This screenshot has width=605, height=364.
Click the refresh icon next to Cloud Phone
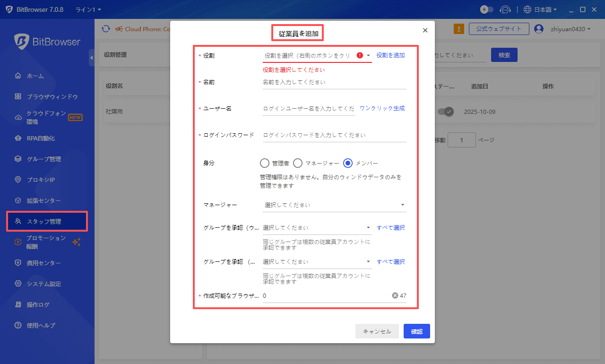click(106, 29)
